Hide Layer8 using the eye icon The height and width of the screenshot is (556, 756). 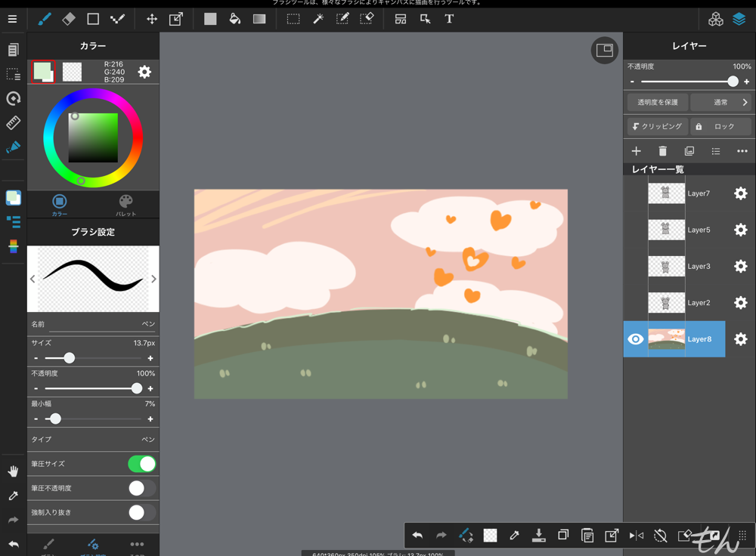(636, 339)
